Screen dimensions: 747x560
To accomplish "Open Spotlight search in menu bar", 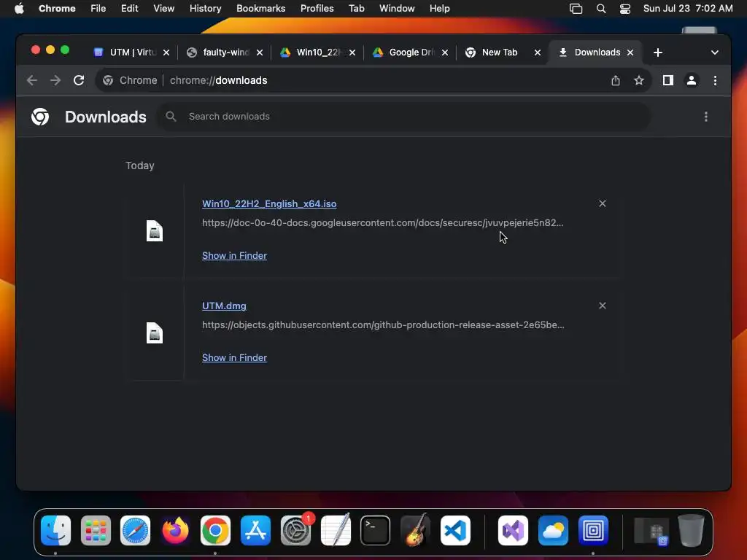I will pyautogui.click(x=601, y=9).
